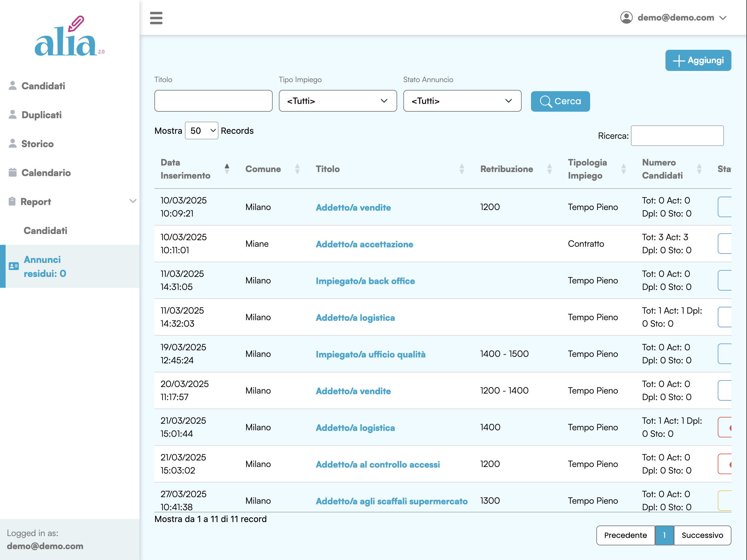
Task: Click the Report clipboard icon
Action: click(12, 202)
